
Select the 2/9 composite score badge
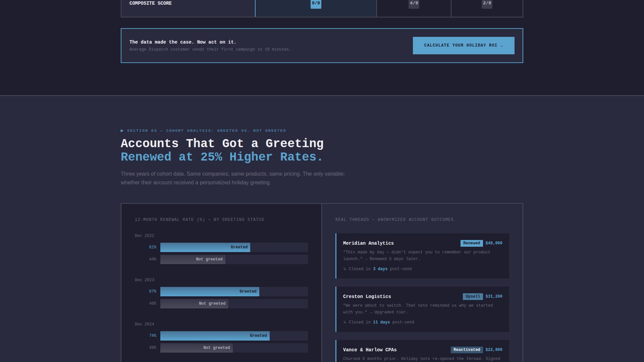[487, 3]
